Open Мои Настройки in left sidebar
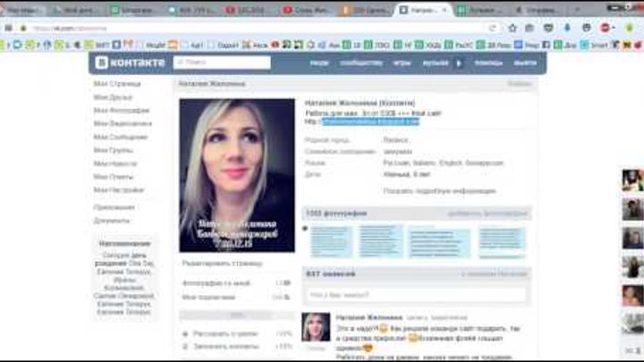The height and width of the screenshot is (362, 644). (x=118, y=189)
